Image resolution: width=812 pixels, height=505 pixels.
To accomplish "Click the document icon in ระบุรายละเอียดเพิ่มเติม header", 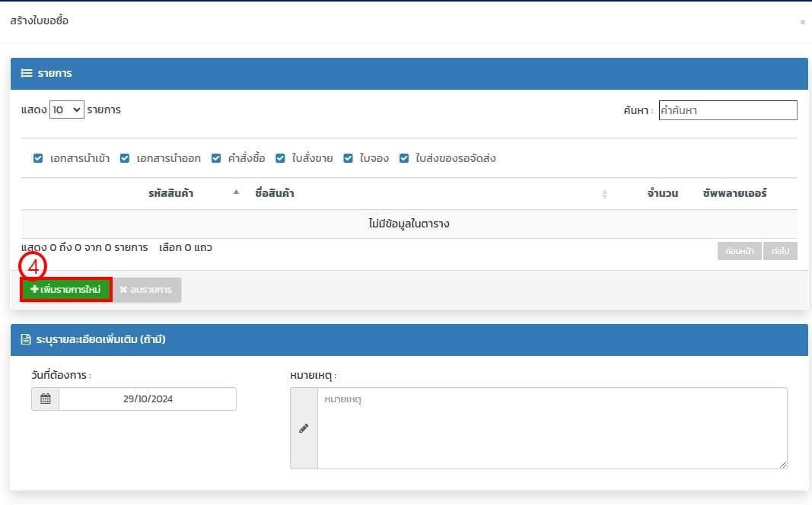I will (x=26, y=340).
